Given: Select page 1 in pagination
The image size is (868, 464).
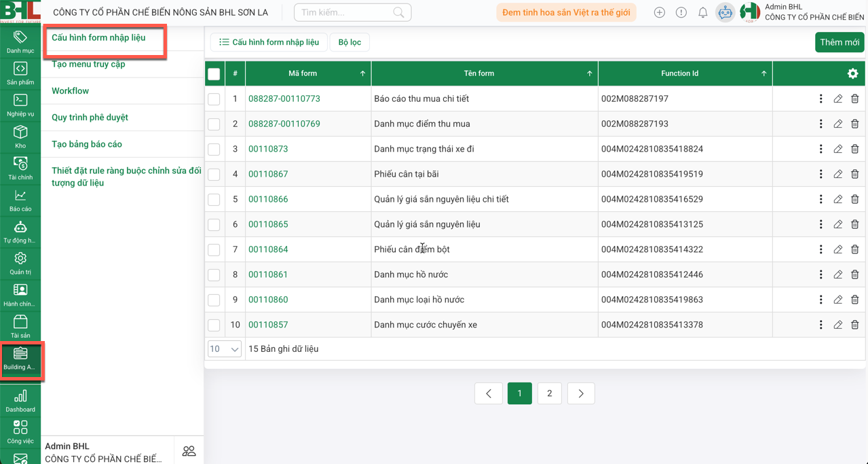Looking at the screenshot, I should (520, 393).
